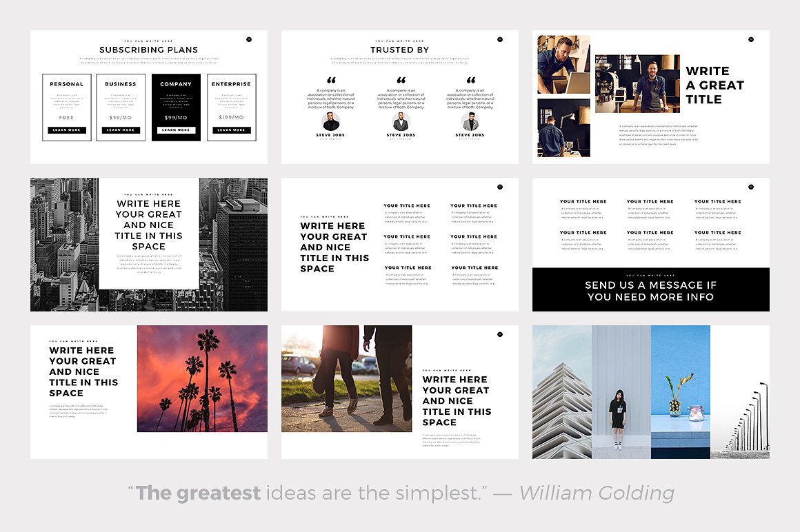Image resolution: width=800 pixels, height=532 pixels.
Task: Click the middle quotation mark icon in Trusted By
Action: 401,81
